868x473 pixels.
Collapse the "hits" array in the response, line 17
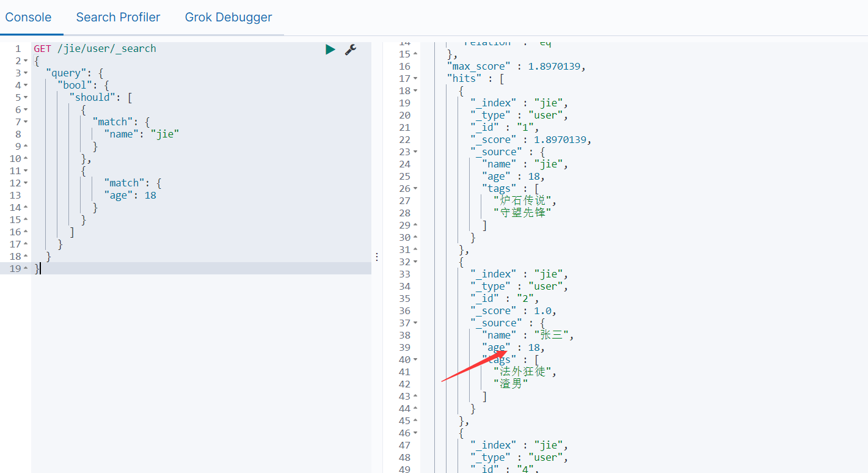click(x=415, y=78)
